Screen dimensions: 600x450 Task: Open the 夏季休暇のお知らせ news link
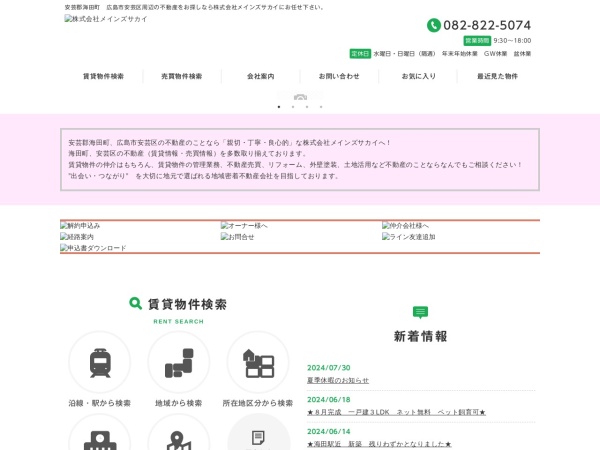(x=338, y=380)
